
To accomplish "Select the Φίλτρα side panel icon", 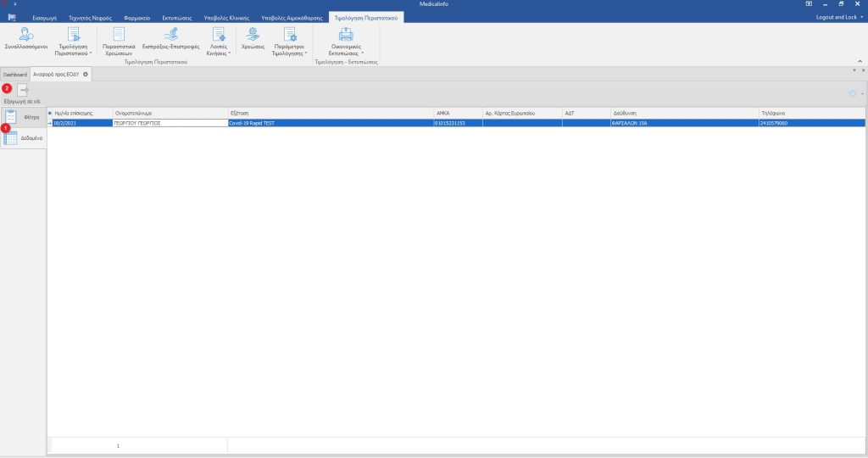I will pos(12,117).
